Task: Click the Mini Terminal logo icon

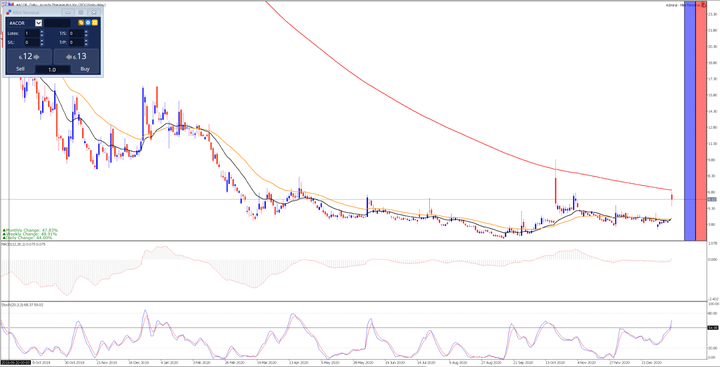Action: pyautogui.click(x=9, y=12)
